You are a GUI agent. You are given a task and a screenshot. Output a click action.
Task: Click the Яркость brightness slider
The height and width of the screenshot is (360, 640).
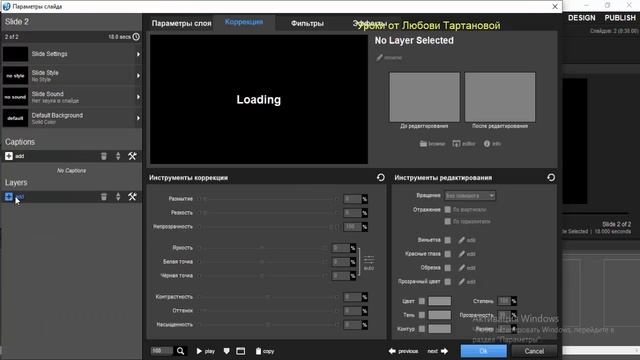pyautogui.click(x=263, y=248)
